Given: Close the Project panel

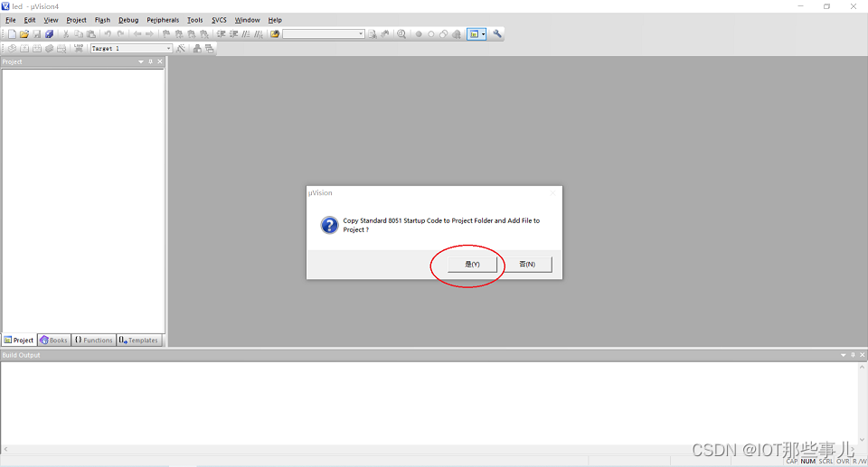Looking at the screenshot, I should point(160,62).
